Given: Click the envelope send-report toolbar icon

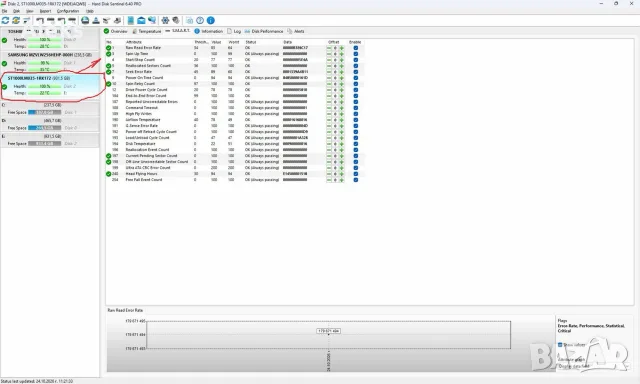Looking at the screenshot, I should pos(141,20).
